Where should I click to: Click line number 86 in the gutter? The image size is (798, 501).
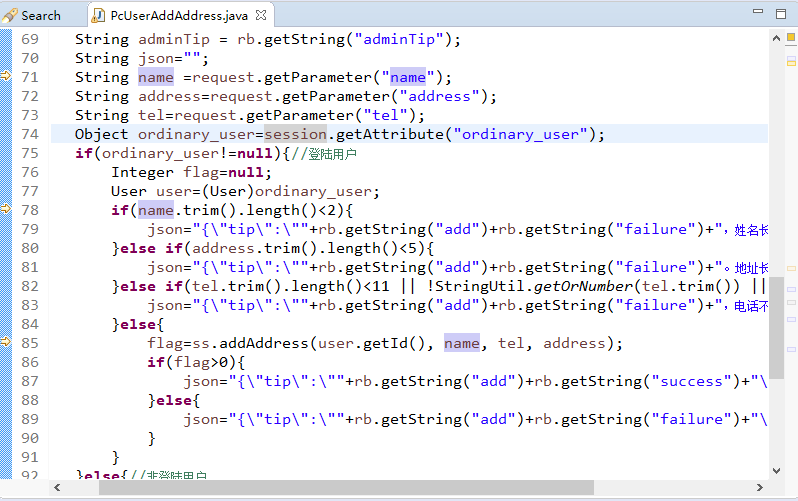click(x=30, y=363)
